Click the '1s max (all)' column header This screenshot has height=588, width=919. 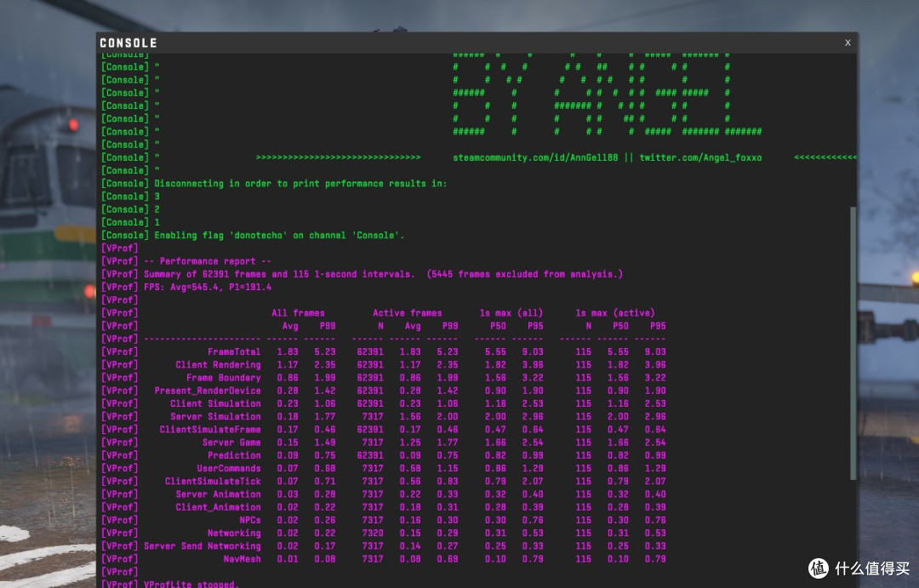point(511,313)
